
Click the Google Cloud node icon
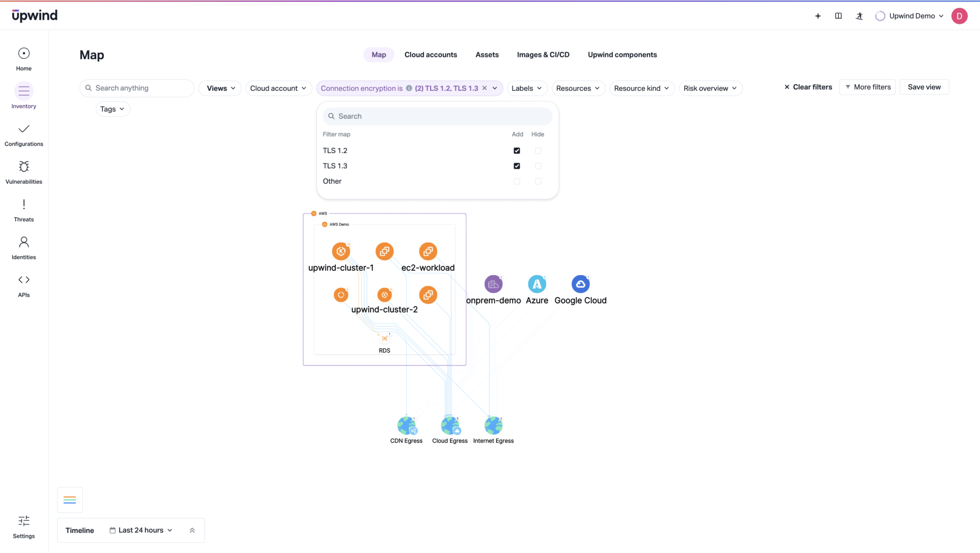[x=580, y=284]
